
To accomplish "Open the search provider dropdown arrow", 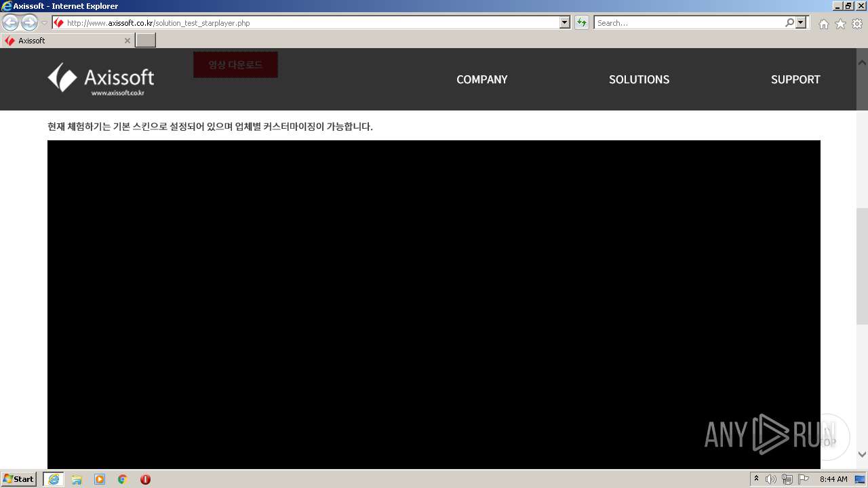I will (x=802, y=23).
